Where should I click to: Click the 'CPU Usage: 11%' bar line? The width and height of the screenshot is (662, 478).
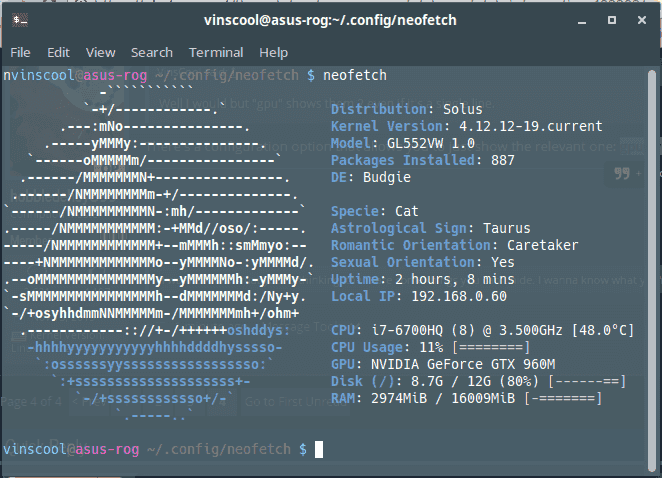tap(431, 348)
